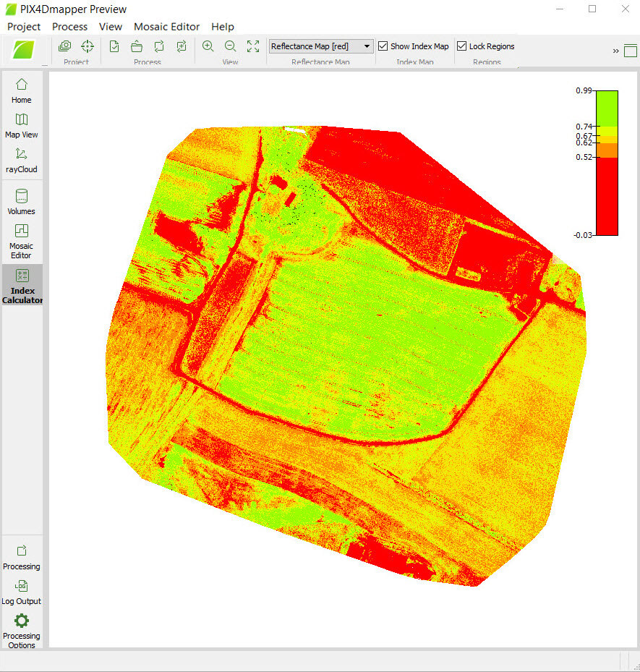Open the Help menu
This screenshot has width=640, height=672.
(x=223, y=27)
